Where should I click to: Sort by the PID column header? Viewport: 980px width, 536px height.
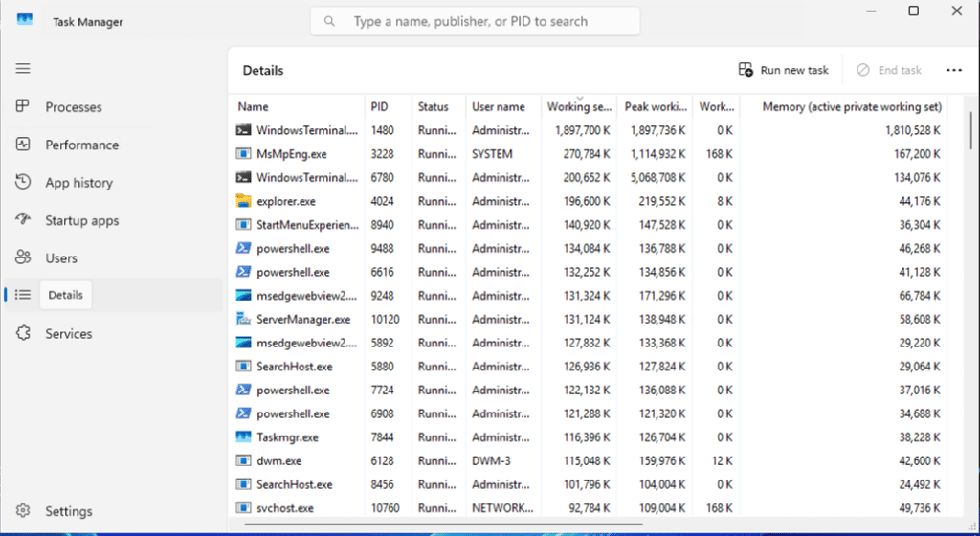(x=389, y=107)
